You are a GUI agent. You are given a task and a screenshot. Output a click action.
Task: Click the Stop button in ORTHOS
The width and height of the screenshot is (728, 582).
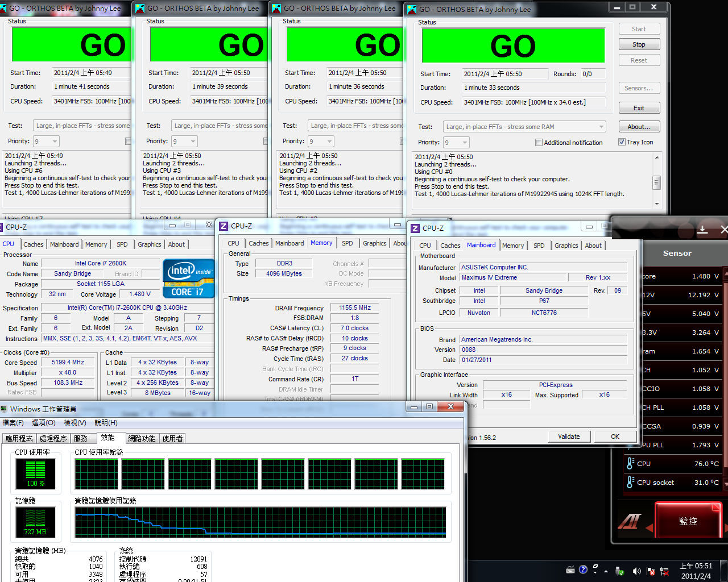coord(639,44)
